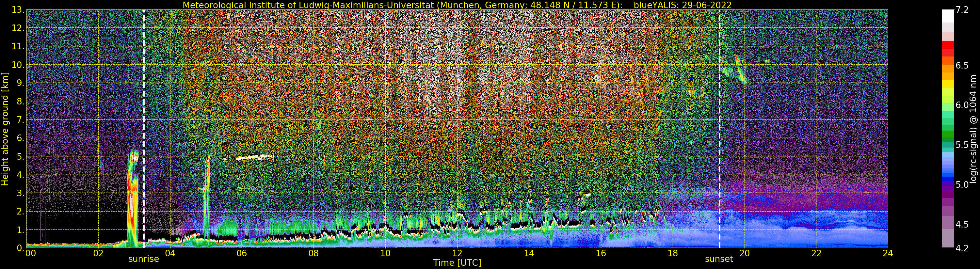Image resolution: width=980 pixels, height=269 pixels.
Task: Click the red segment of the colorbar
Action: [x=948, y=44]
